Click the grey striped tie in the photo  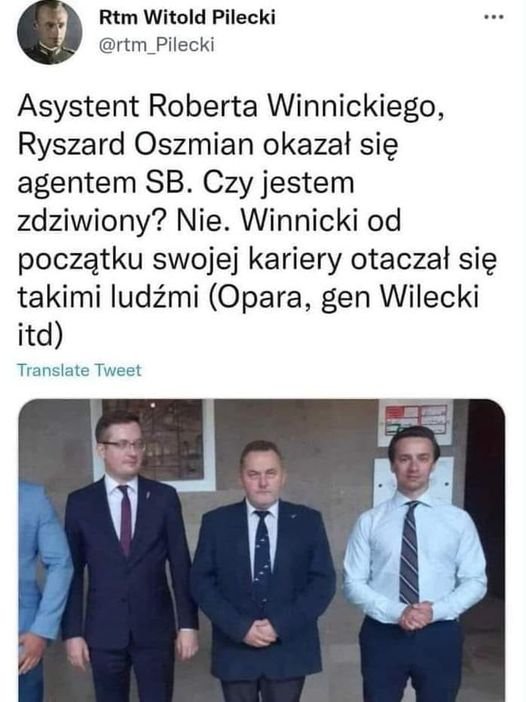coord(409,552)
